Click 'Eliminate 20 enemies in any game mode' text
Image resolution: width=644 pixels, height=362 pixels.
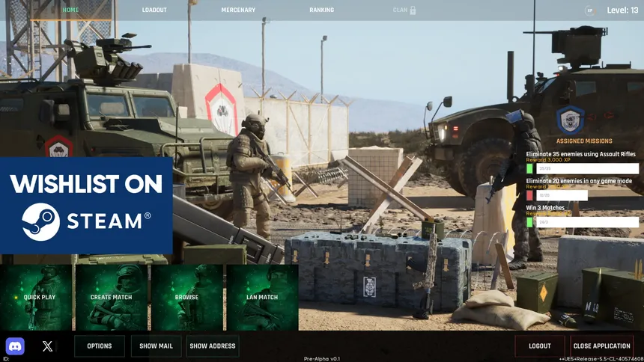[x=579, y=180]
